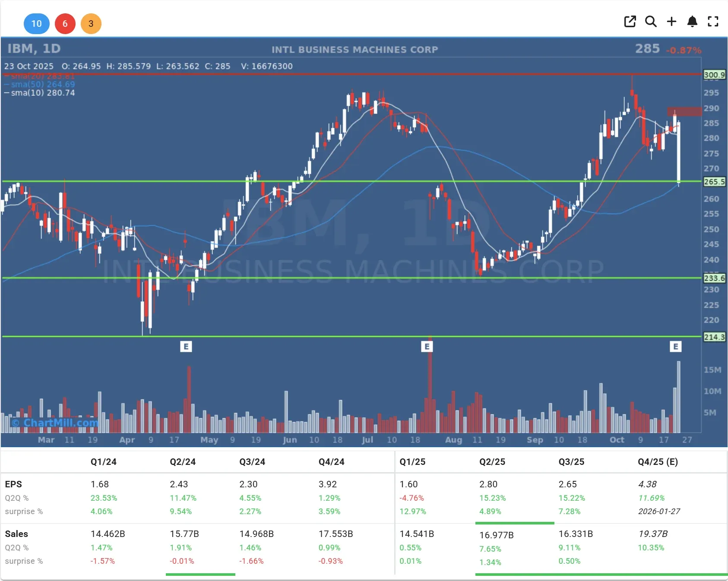Screen dimensions: 728x581
Task: Select the Q2/25 earnings column
Action: [x=493, y=461]
